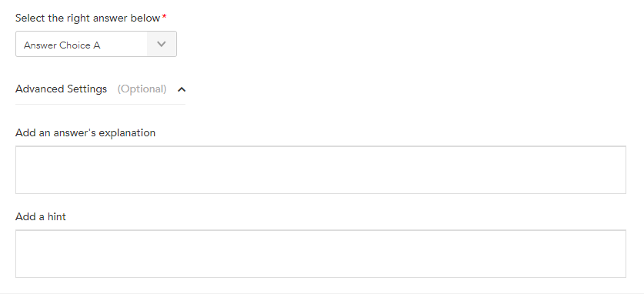Click the gray (Optional) text
The width and height of the screenshot is (644, 298).
pos(142,89)
